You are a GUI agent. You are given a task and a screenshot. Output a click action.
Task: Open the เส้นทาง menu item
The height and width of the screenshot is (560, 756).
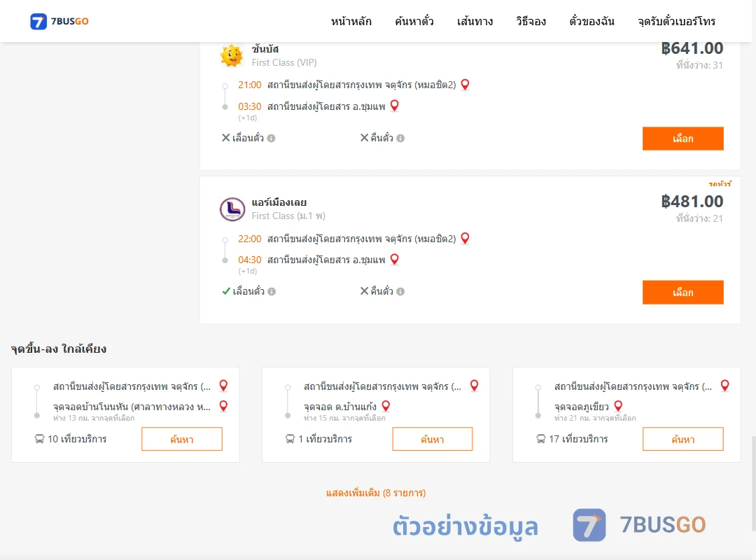tap(475, 21)
